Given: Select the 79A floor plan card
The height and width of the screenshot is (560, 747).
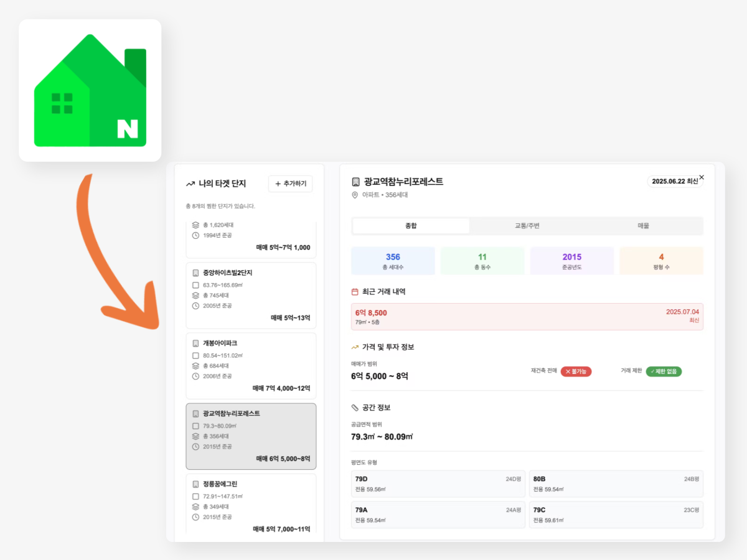Looking at the screenshot, I should click(438, 515).
